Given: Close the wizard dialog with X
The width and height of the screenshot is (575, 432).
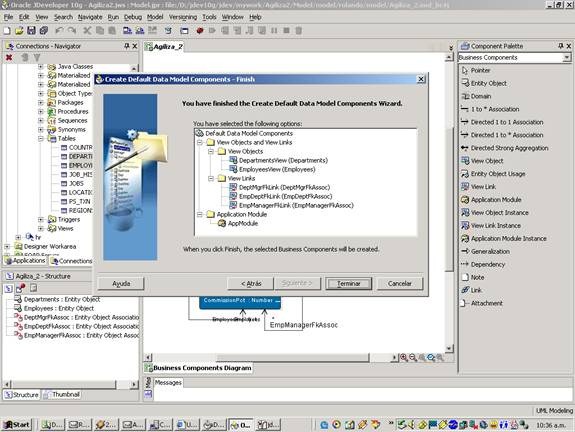Looking at the screenshot, I should [x=421, y=79].
